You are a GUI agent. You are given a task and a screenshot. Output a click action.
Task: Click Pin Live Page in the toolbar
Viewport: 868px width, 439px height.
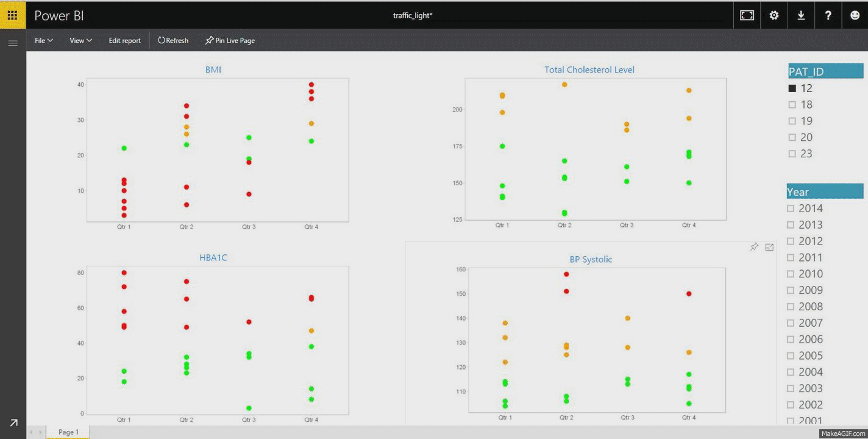(230, 40)
